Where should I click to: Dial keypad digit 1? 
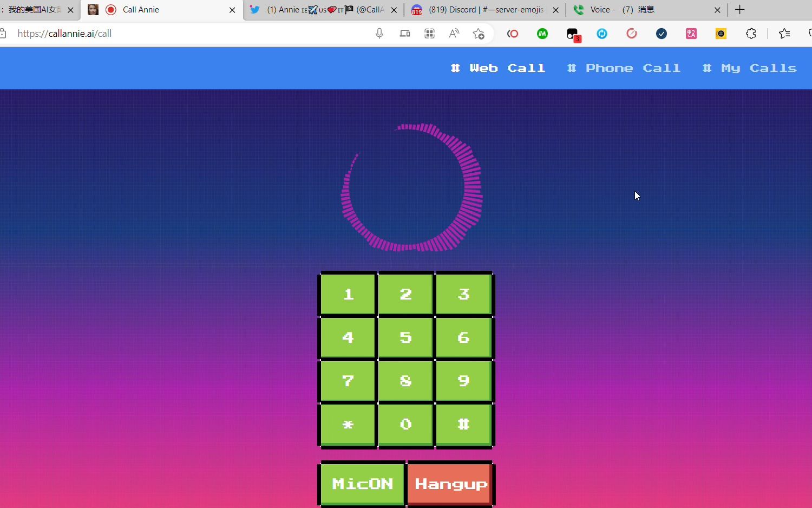point(348,294)
